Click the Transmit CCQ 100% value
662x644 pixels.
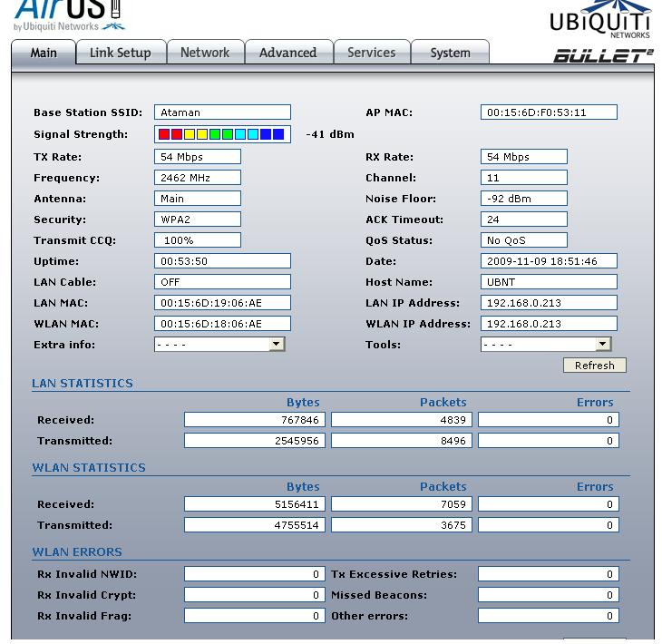198,240
